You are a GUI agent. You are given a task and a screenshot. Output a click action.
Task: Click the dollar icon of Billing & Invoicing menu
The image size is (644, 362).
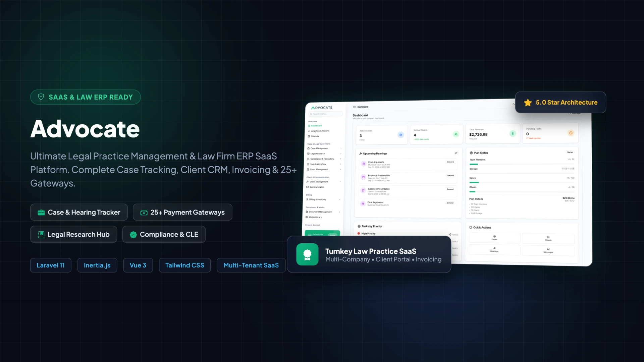click(307, 199)
